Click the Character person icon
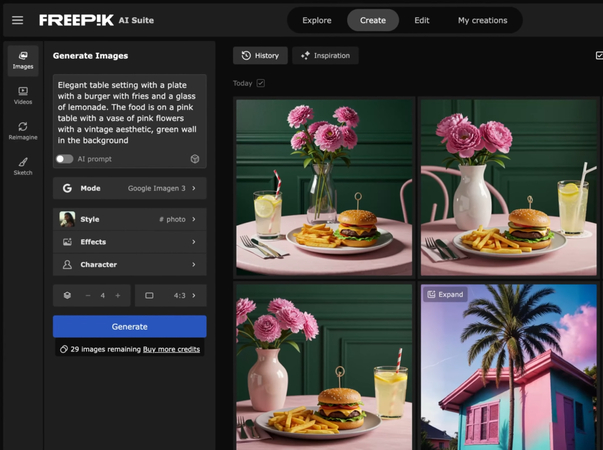 67,264
